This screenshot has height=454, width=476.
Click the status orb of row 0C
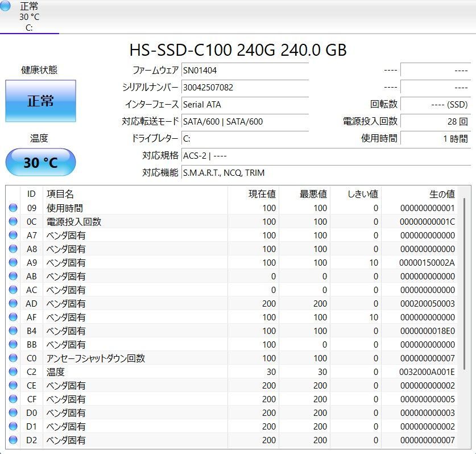(x=13, y=221)
